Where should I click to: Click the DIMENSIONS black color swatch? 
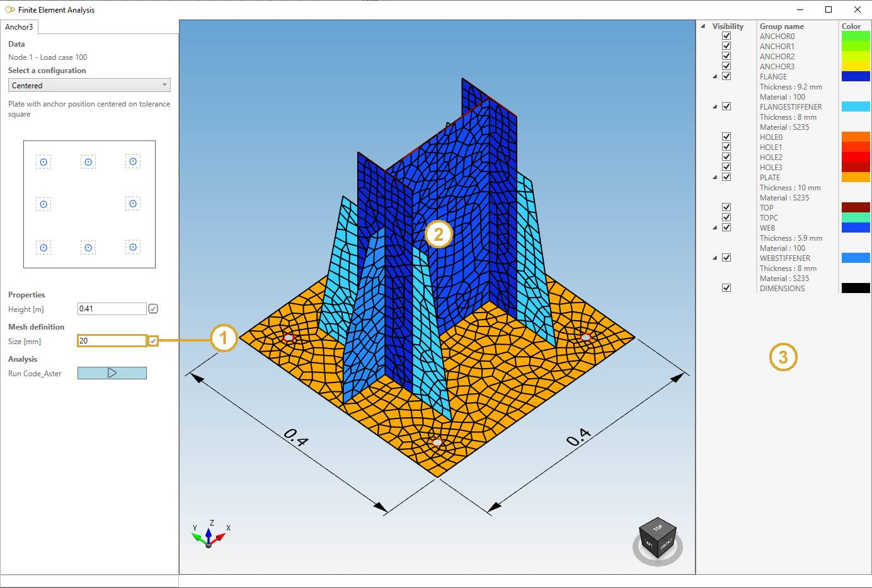click(856, 288)
